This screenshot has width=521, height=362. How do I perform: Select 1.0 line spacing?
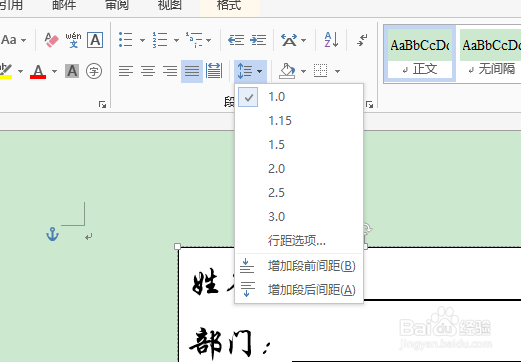click(299, 97)
